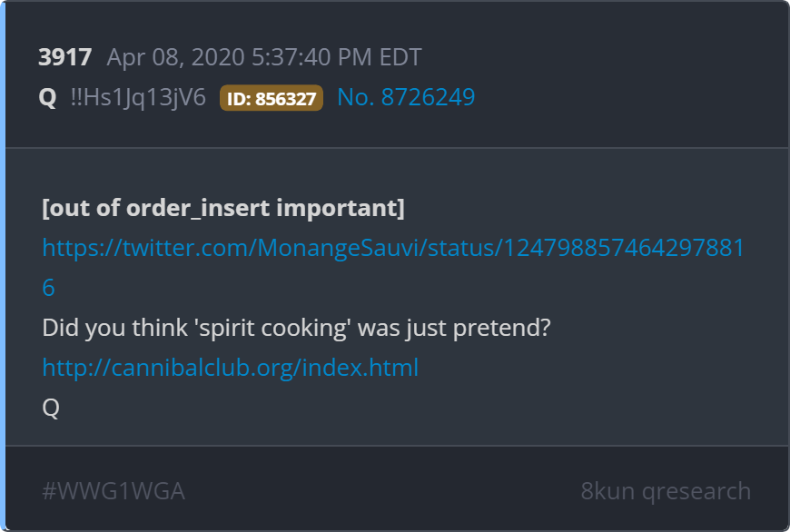The image size is (790, 532).
Task: Open the MonangeSauvi Twitter status link
Action: pos(392,248)
